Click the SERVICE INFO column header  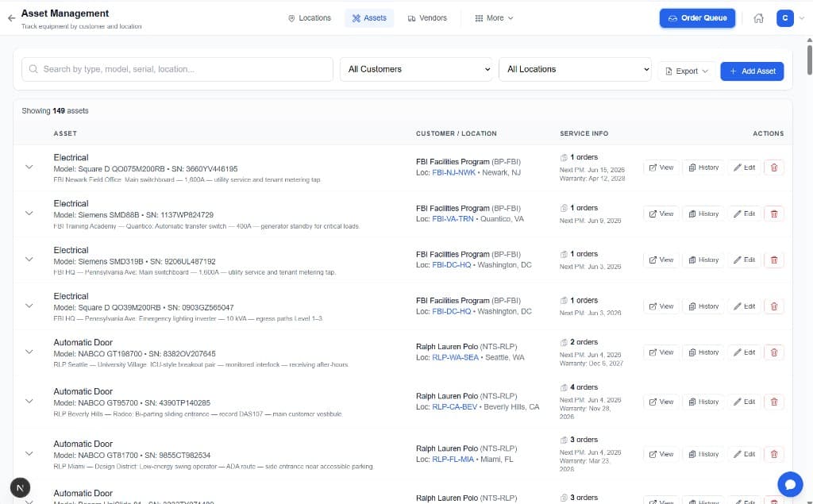click(584, 134)
